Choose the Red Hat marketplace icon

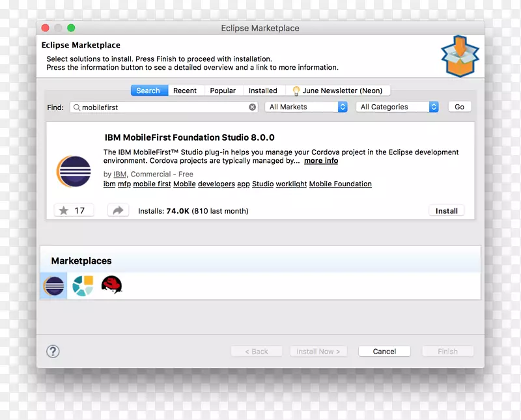[x=111, y=285]
